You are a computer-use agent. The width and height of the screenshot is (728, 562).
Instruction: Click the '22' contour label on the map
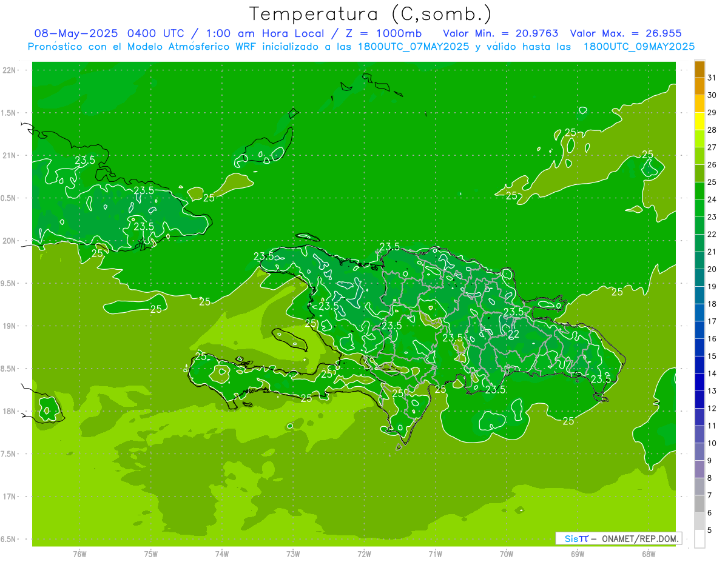513,334
